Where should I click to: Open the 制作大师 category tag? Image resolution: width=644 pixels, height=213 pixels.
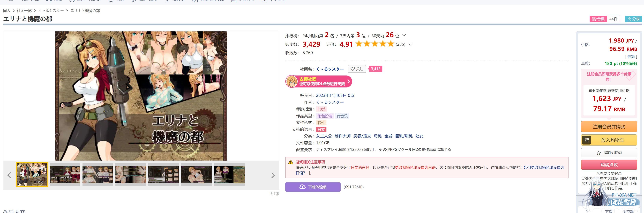coord(342,136)
